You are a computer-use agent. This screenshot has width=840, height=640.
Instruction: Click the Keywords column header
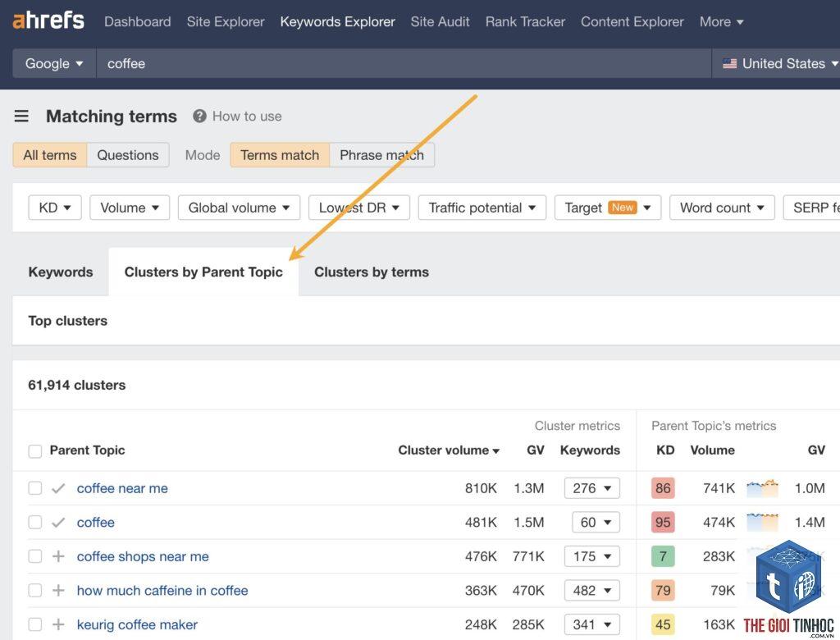pos(590,450)
